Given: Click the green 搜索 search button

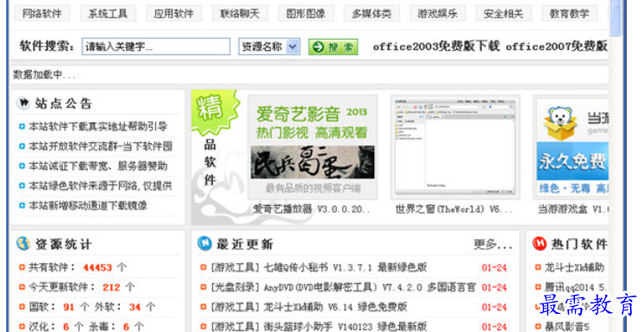Looking at the screenshot, I should coord(333,47).
